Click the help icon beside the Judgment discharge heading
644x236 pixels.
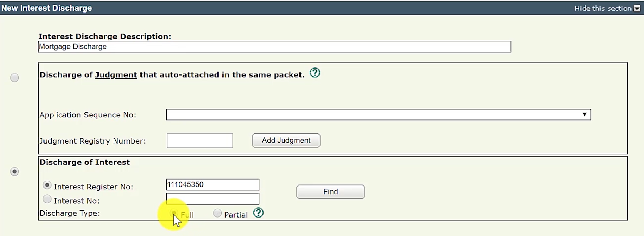pos(315,73)
